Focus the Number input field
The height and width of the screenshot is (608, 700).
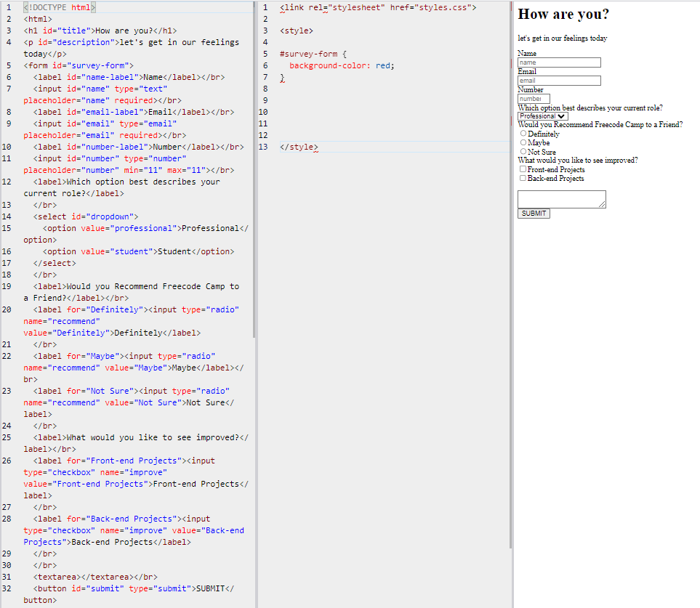pyautogui.click(x=534, y=99)
